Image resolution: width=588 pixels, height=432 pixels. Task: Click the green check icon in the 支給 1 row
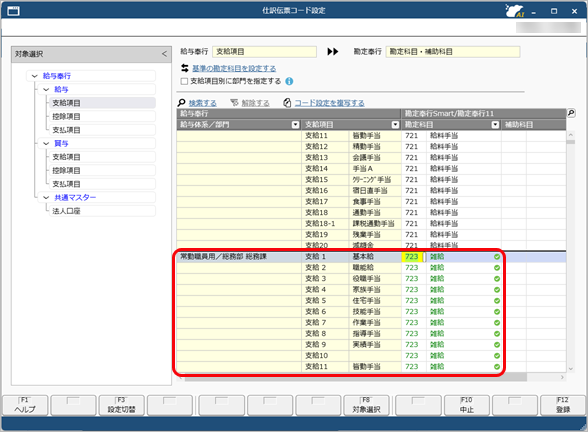point(497,257)
